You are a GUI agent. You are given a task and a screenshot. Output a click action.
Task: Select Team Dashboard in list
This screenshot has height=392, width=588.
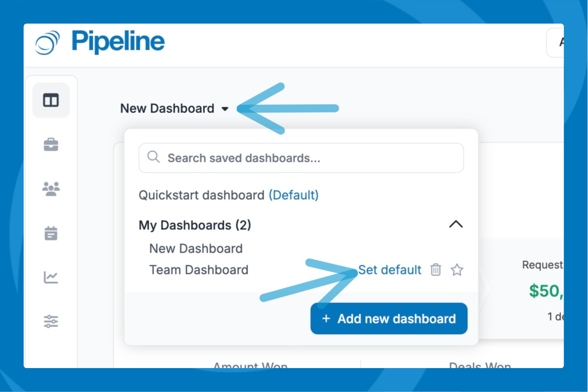[x=199, y=270]
